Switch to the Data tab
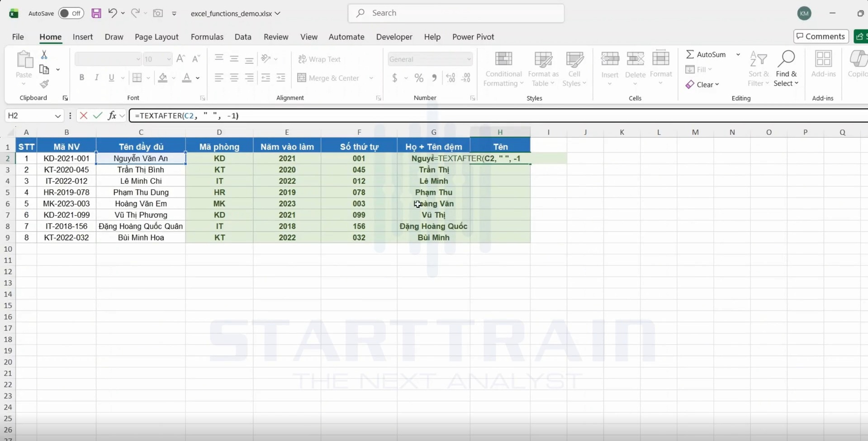868x441 pixels. click(x=243, y=37)
